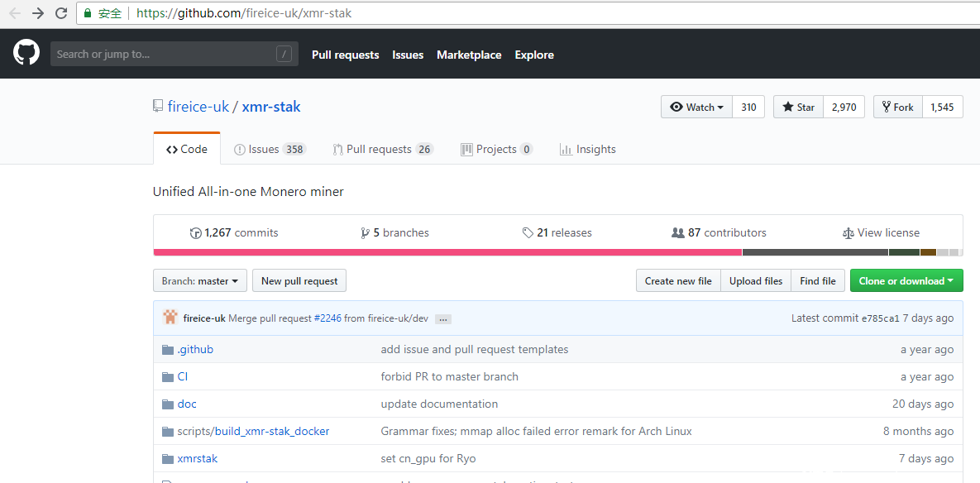
Task: Reload the page with browser refresh icon
Action: [x=61, y=13]
